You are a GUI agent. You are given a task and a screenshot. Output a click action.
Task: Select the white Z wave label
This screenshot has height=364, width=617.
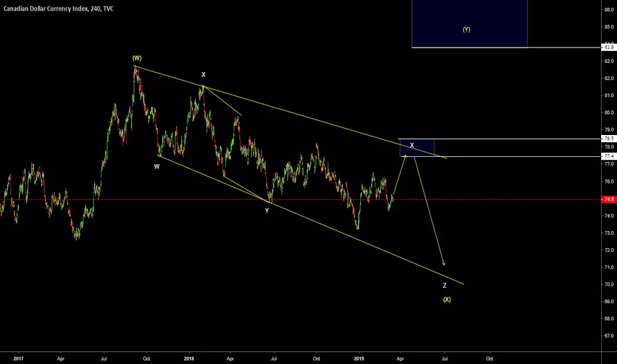point(445,286)
